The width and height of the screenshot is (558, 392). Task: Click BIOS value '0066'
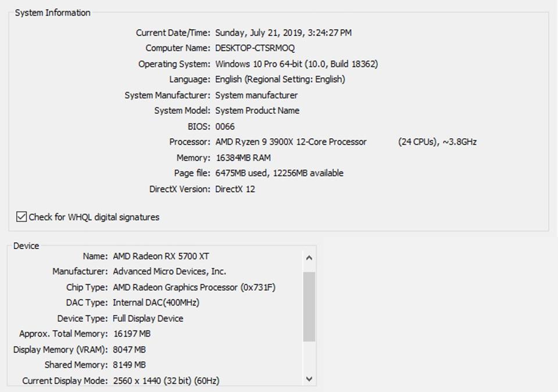click(225, 127)
